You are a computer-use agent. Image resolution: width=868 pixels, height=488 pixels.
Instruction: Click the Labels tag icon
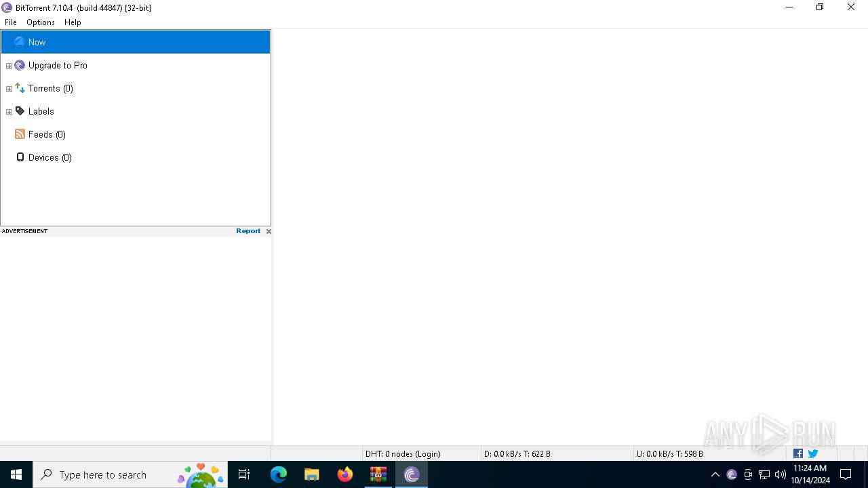tap(20, 111)
